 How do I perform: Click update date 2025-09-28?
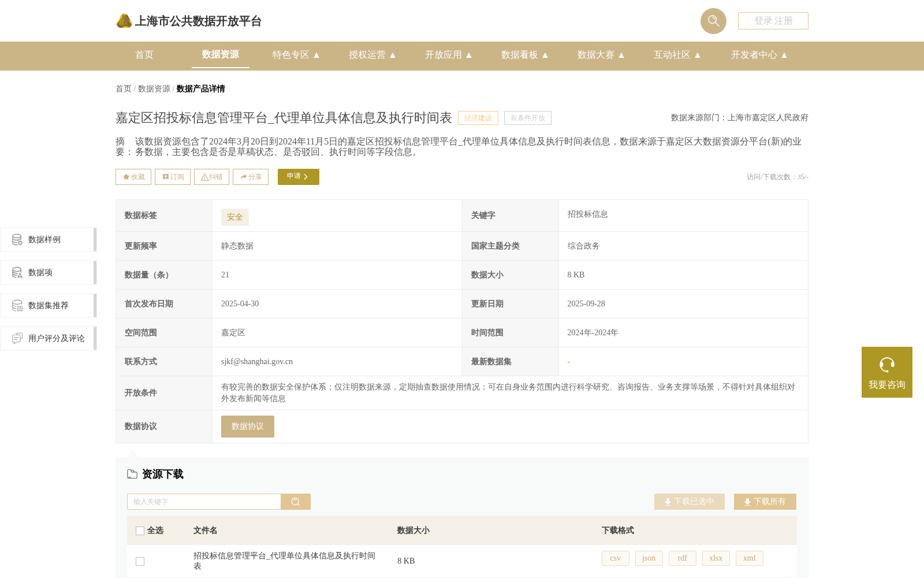[586, 304]
